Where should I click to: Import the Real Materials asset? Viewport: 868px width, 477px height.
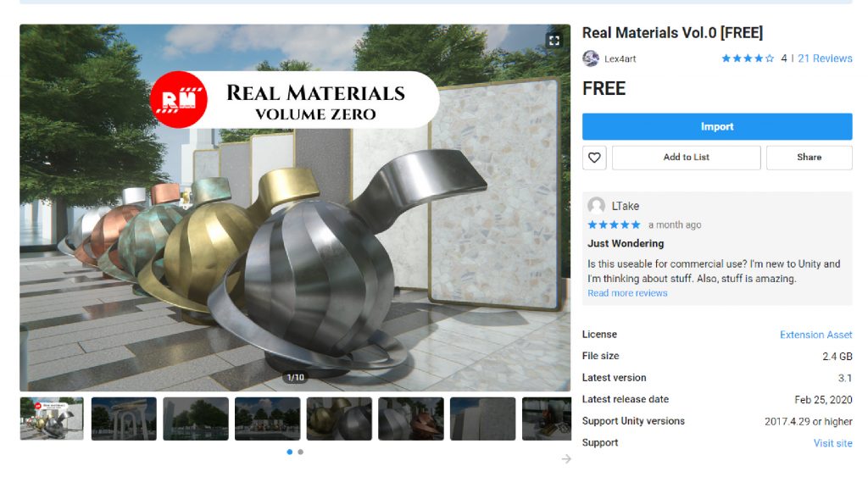717,127
